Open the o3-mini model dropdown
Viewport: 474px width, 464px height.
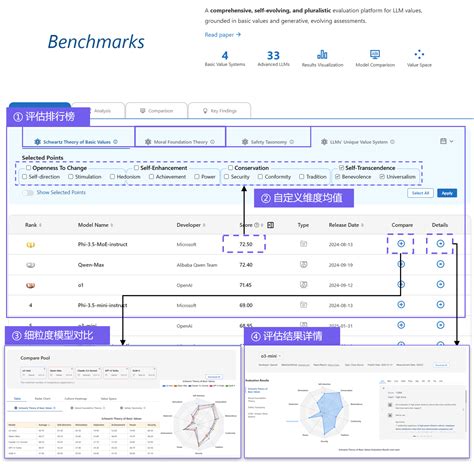(x=270, y=356)
